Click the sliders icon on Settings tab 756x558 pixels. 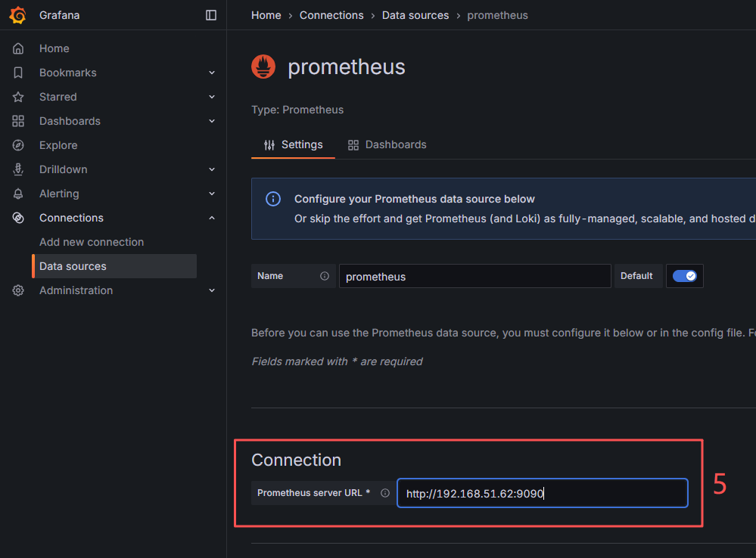(x=269, y=144)
